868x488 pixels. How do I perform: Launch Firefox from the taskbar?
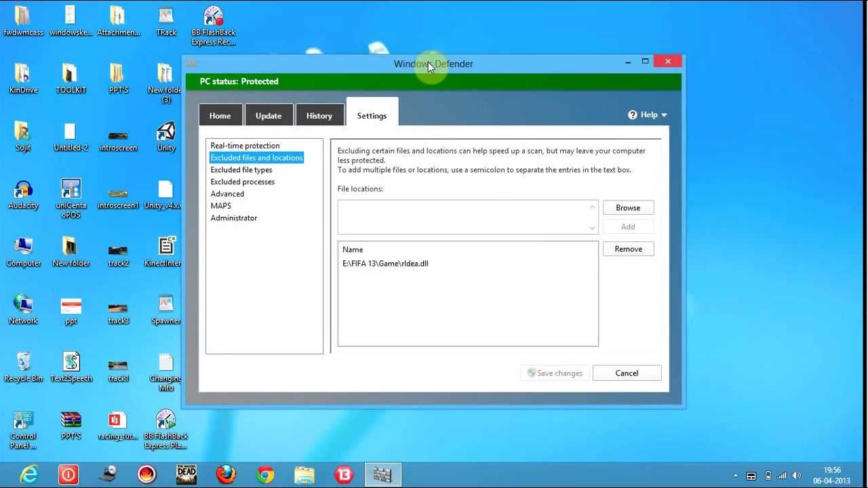[226, 474]
